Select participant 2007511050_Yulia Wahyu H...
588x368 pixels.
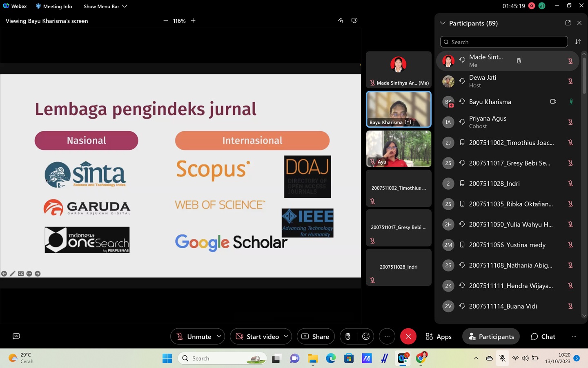(x=508, y=224)
